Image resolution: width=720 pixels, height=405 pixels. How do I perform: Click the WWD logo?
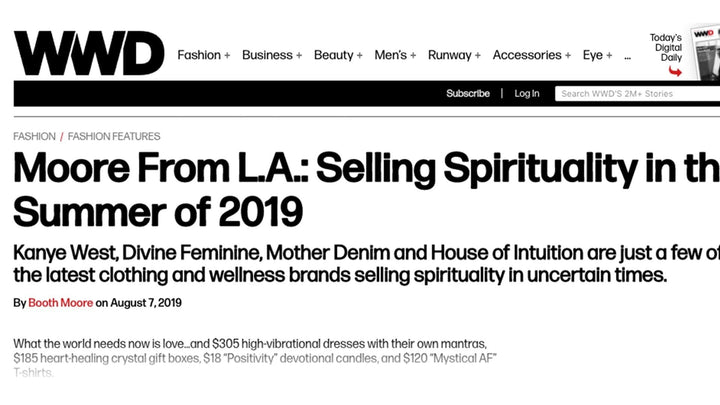tap(88, 55)
